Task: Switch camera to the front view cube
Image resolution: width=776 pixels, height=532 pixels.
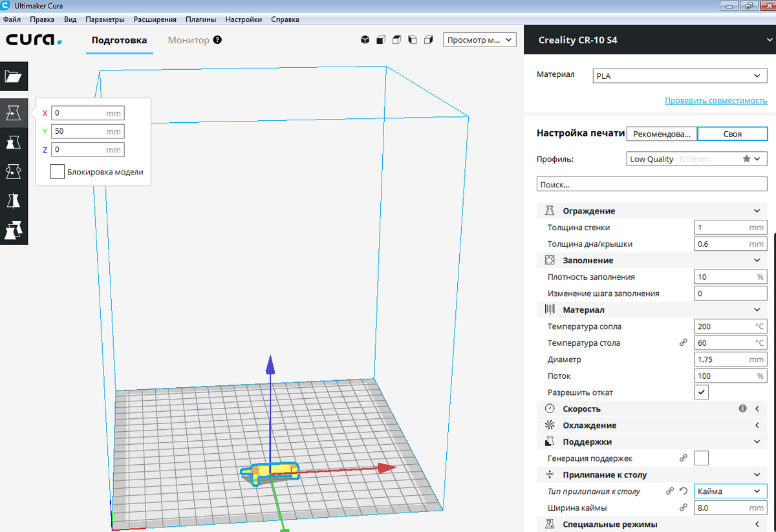Action: [x=381, y=40]
